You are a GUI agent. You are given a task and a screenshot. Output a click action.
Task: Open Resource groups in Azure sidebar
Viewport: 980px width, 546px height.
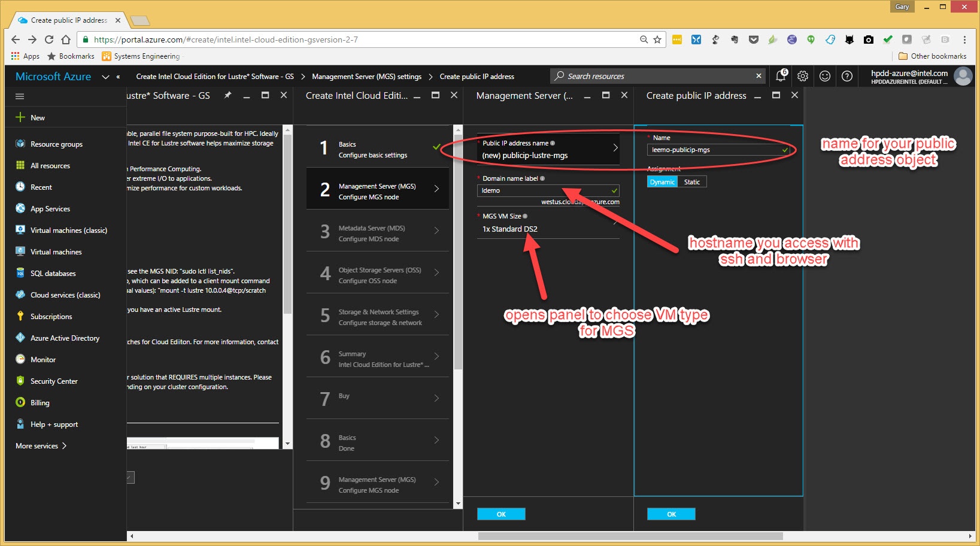pos(57,144)
